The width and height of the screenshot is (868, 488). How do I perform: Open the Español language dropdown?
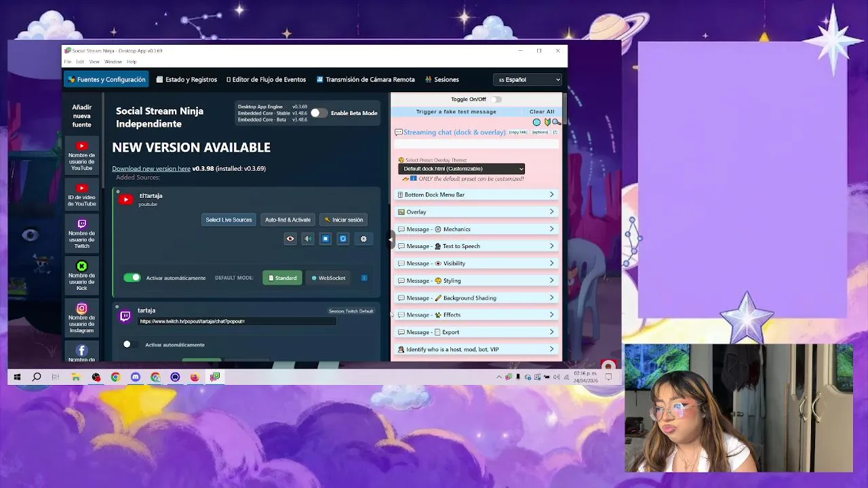(528, 80)
